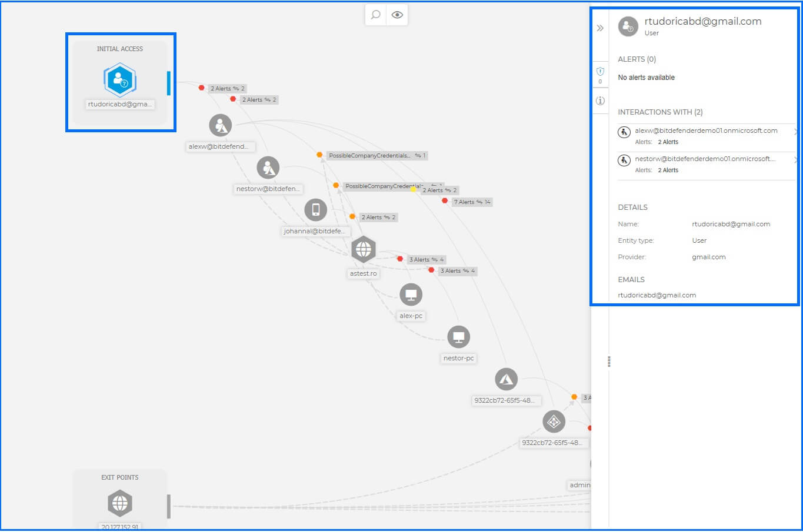Collapse the details panel with the double chevron
The height and width of the screenshot is (532, 803).
click(x=600, y=28)
